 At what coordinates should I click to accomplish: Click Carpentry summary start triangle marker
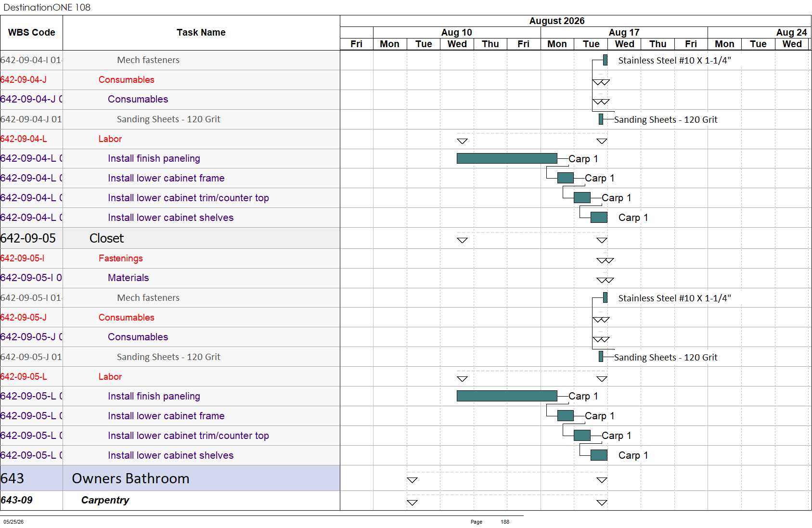412,502
